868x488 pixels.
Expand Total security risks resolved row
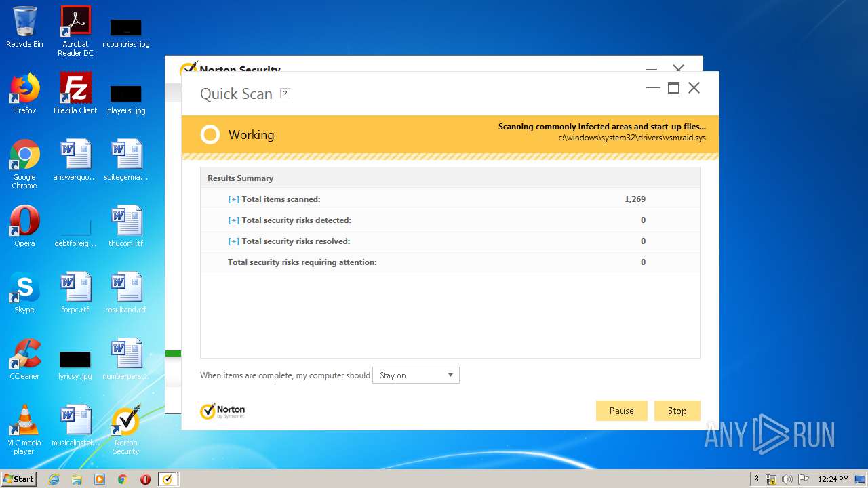[x=233, y=241]
